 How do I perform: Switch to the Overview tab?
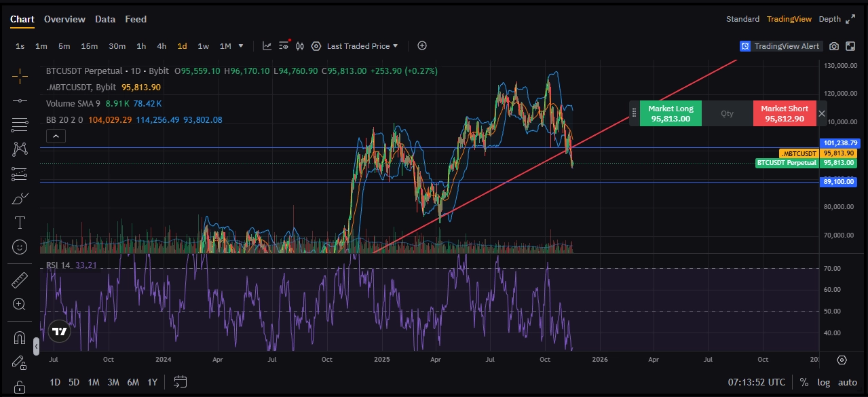point(64,19)
